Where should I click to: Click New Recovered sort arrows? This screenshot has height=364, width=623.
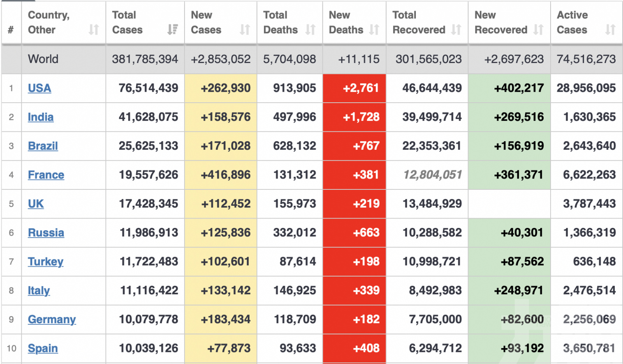[539, 30]
